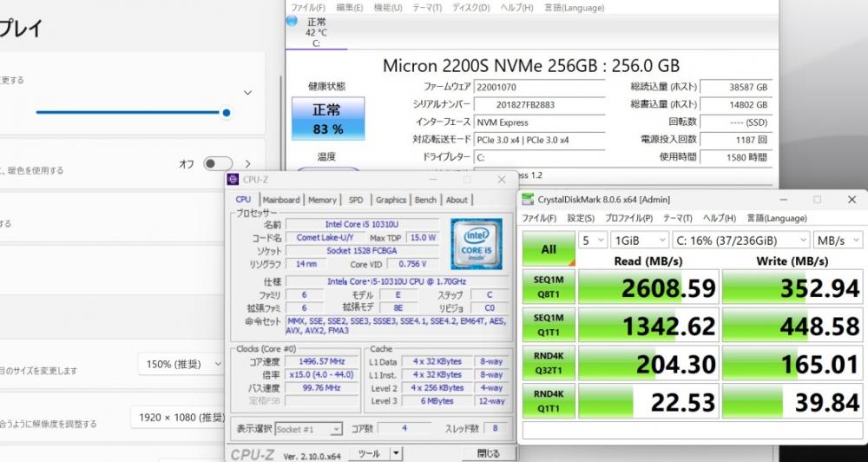Click the 22.53 RND4K Q1T1 read result
868x462 pixels.
click(648, 401)
